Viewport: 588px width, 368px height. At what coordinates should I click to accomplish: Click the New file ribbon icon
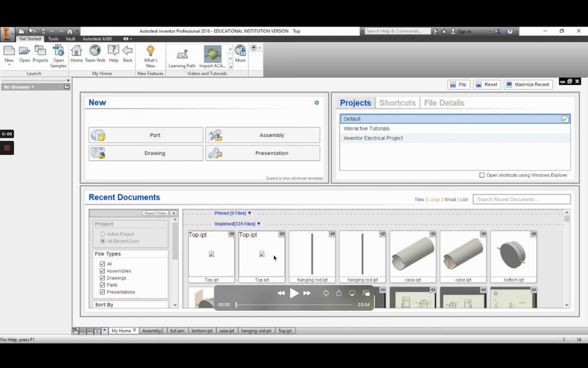9,51
